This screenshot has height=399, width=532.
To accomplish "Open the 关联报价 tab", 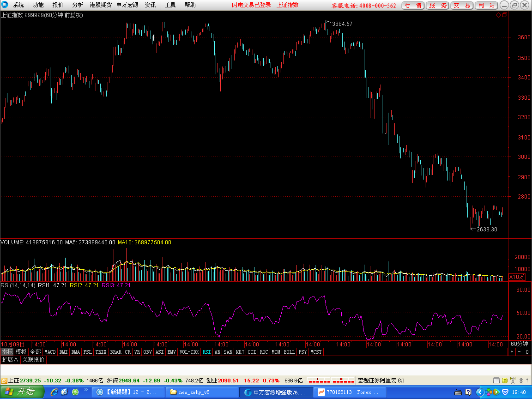I will (33, 359).
